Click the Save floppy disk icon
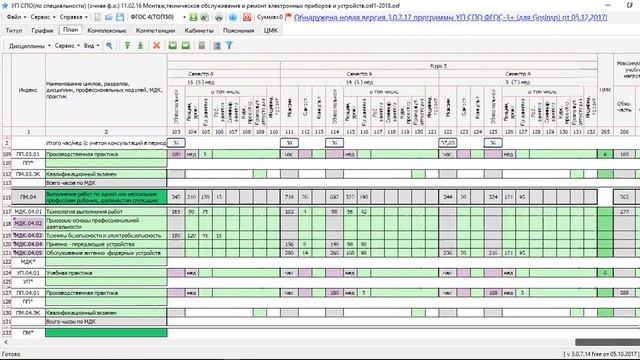The height and width of the screenshot is (360, 640). click(x=120, y=17)
